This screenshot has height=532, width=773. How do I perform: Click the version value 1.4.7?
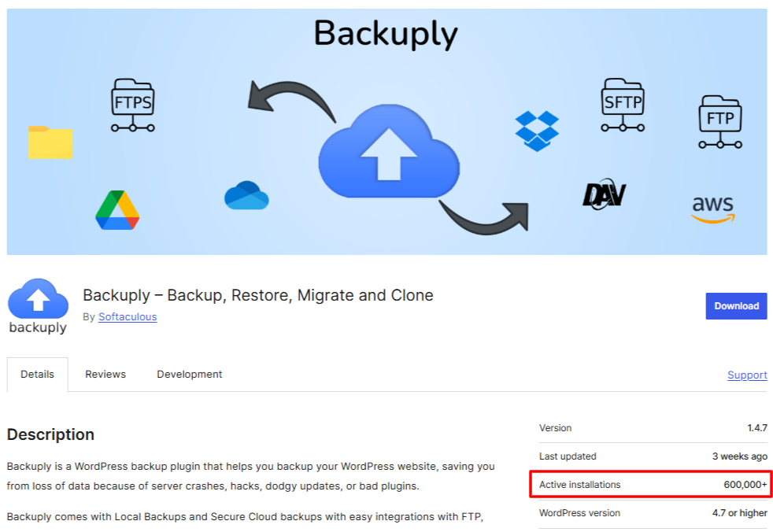757,428
